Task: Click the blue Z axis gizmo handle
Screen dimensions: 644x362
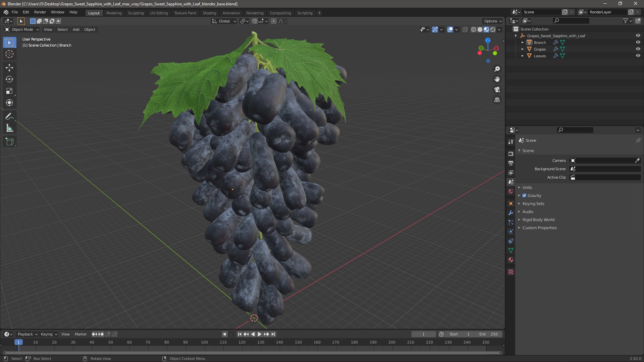Action: coord(488,40)
